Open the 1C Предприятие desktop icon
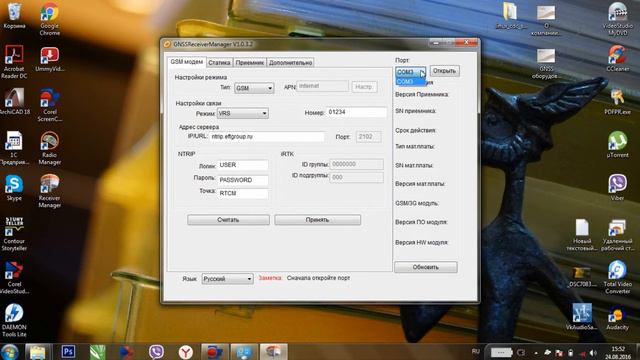The image size is (640, 360). (14, 148)
